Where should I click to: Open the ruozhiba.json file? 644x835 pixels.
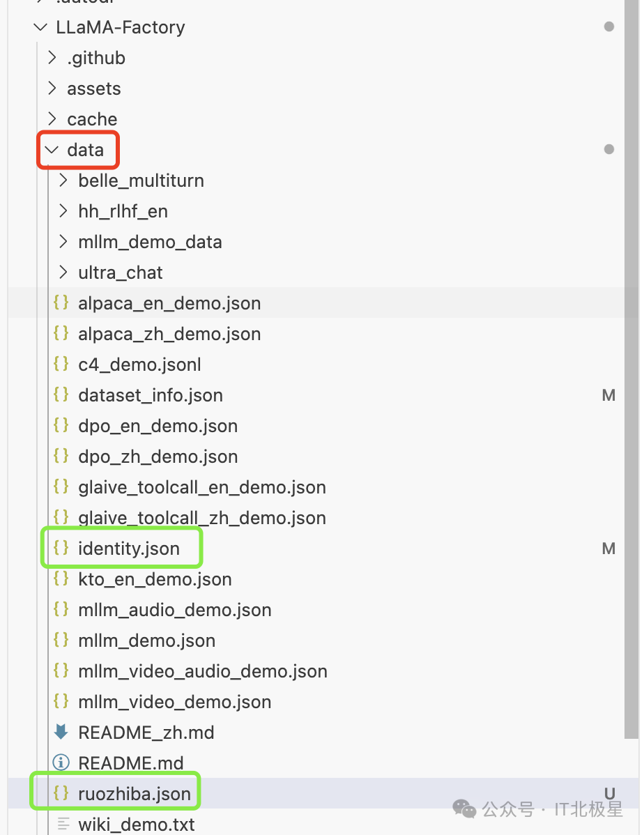pyautogui.click(x=135, y=794)
